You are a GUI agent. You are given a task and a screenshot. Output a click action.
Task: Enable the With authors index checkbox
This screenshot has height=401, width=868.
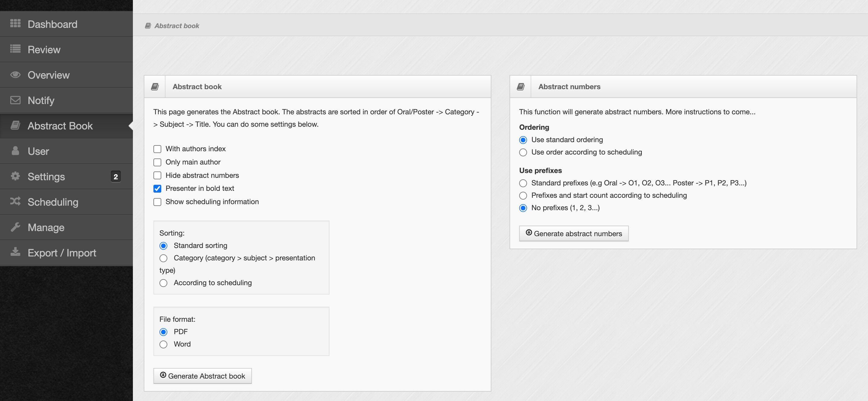(157, 149)
